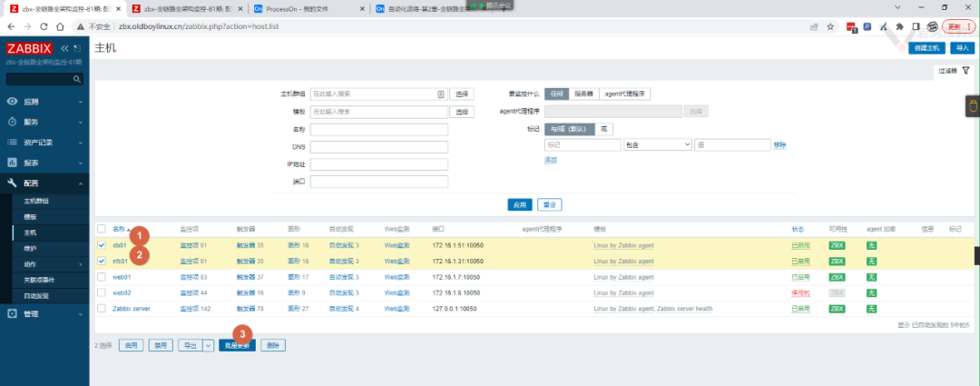The height and width of the screenshot is (386, 980).
Task: Open the web01 host link
Action: 122,276
